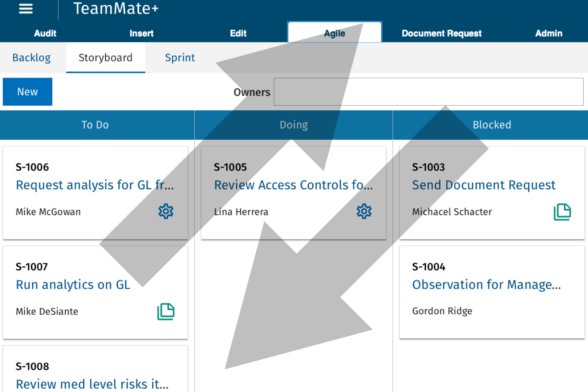The height and width of the screenshot is (392, 588).
Task: Click the documents icon on card S-1007
Action: (x=166, y=311)
